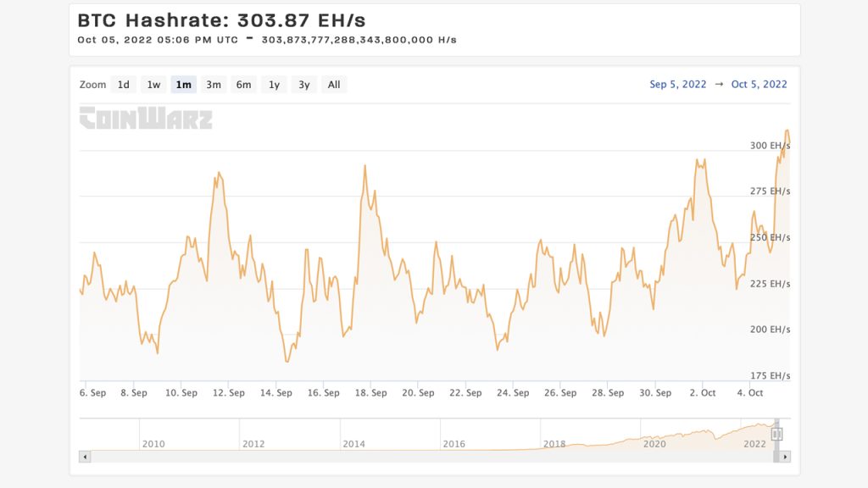868x488 pixels.
Task: Click the 14. Sep axis label
Action: click(x=276, y=393)
